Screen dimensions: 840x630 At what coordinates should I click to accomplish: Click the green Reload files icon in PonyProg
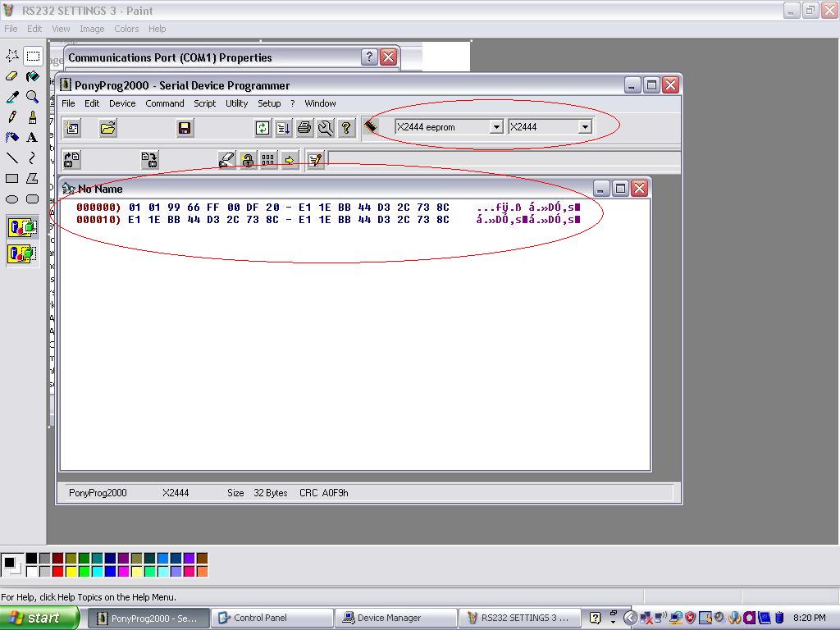pyautogui.click(x=262, y=128)
